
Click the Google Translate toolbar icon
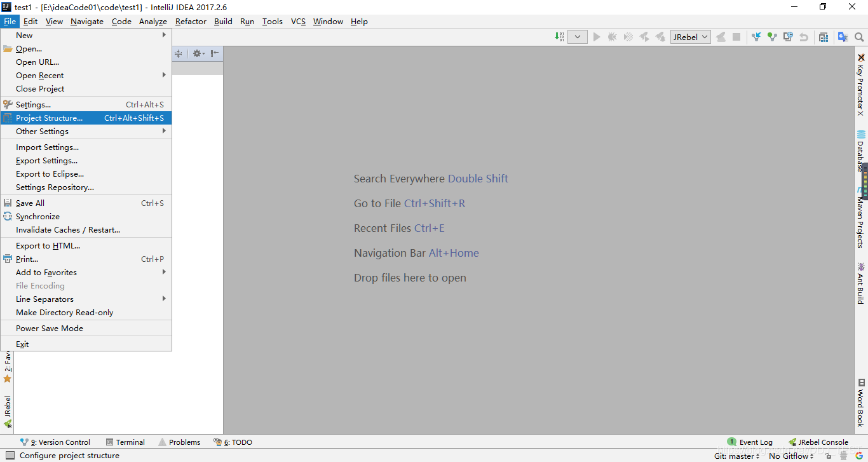point(843,37)
